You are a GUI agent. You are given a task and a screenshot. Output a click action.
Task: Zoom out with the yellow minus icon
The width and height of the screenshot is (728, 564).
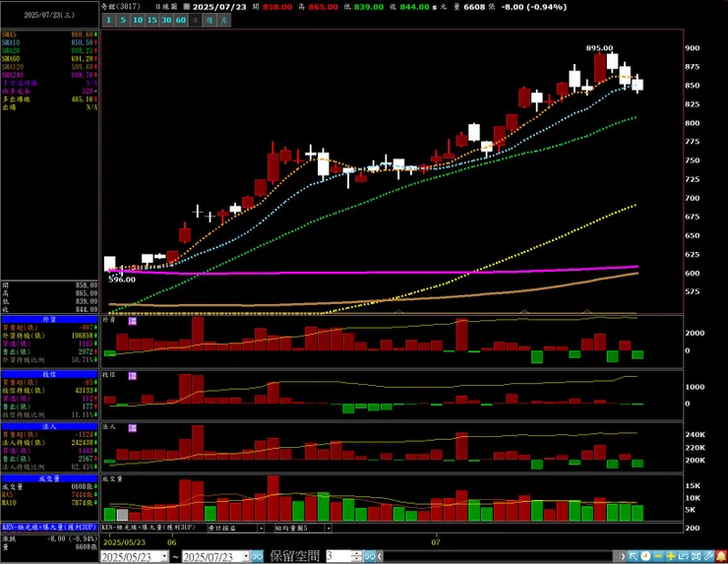(658, 556)
